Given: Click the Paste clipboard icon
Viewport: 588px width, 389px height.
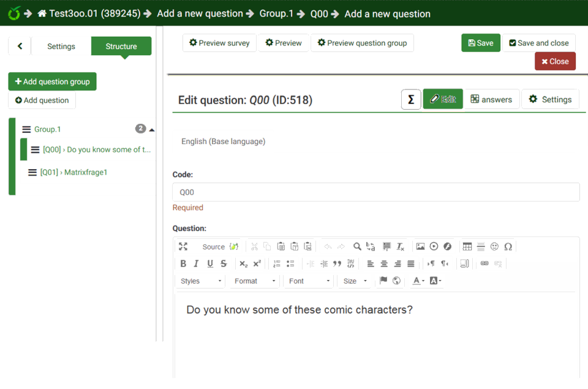Looking at the screenshot, I should (x=281, y=246).
